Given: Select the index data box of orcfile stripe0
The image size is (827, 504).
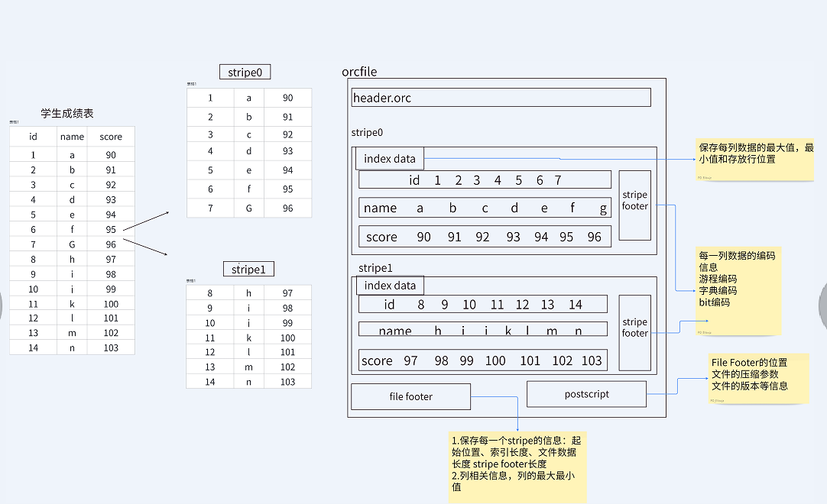Looking at the screenshot, I should [x=389, y=158].
